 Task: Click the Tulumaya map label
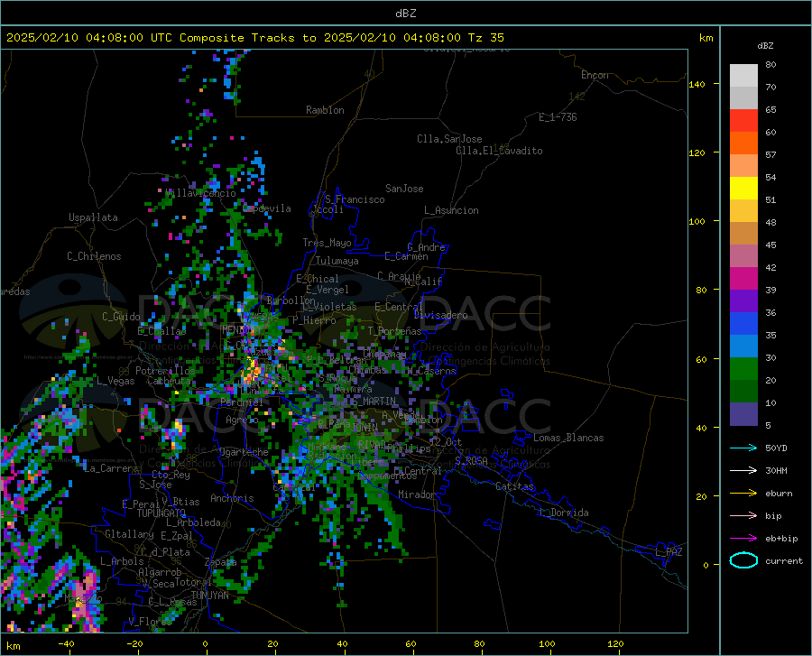click(x=337, y=261)
